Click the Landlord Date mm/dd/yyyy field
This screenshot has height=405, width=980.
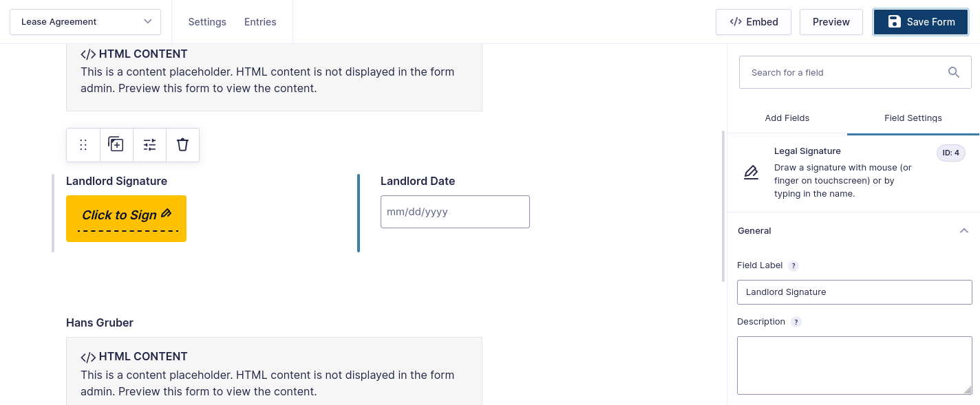click(455, 211)
